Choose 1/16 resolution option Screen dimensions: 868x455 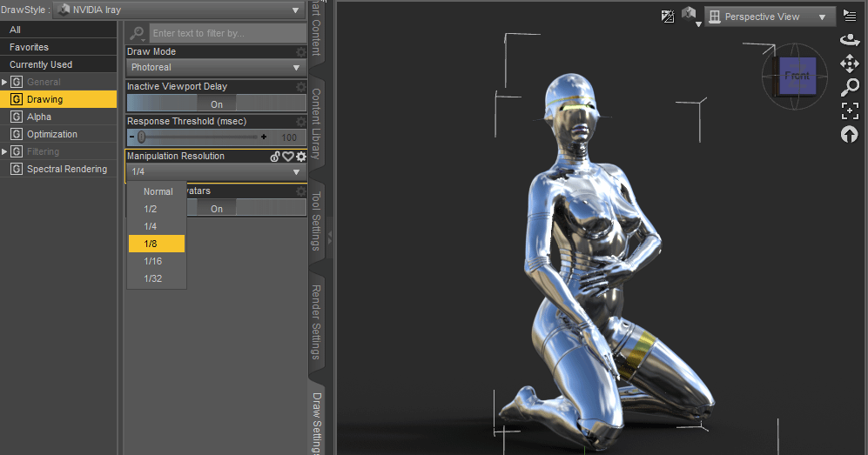coord(157,261)
